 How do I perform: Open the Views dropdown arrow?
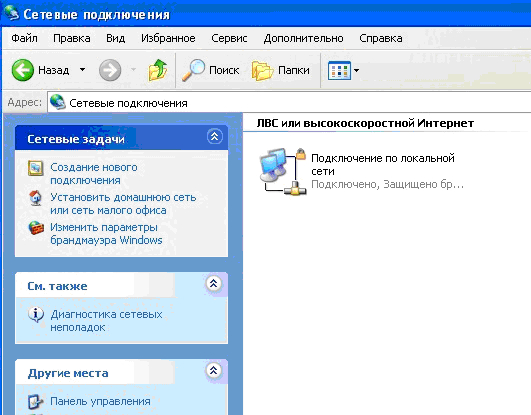(356, 70)
